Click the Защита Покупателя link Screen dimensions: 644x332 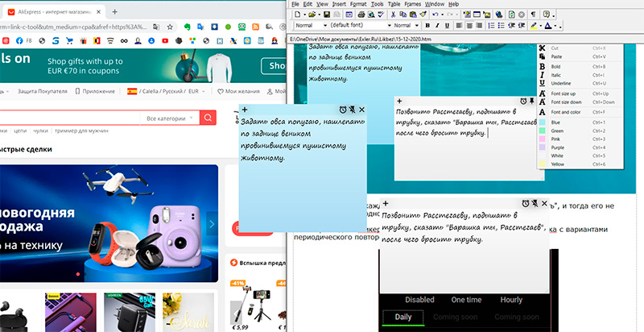(48, 91)
